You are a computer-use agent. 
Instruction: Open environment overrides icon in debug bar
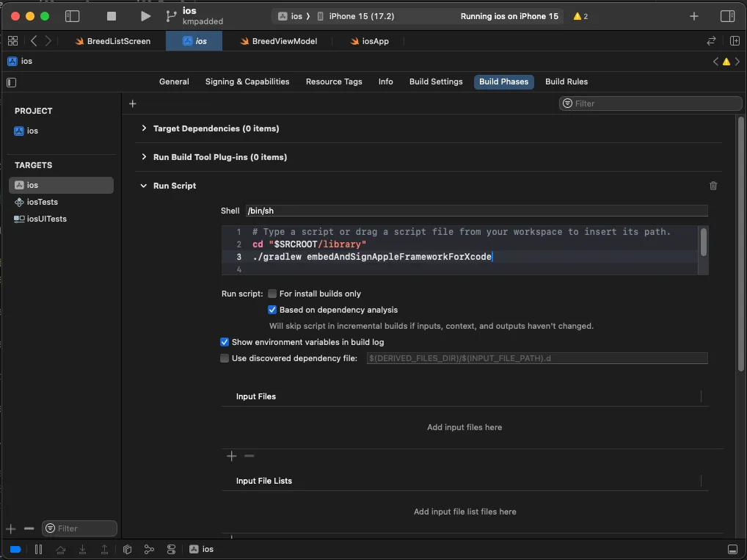click(x=172, y=549)
